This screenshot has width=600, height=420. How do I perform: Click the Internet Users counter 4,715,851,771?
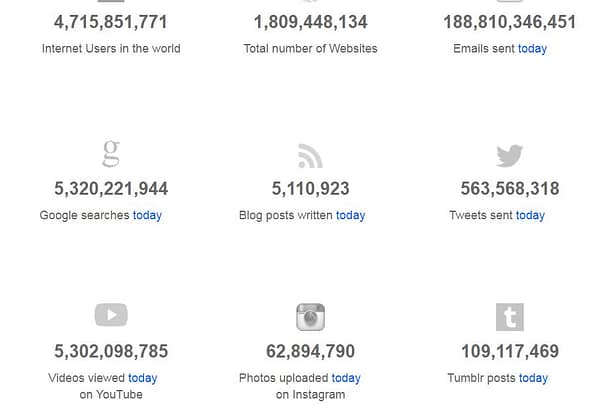111,22
